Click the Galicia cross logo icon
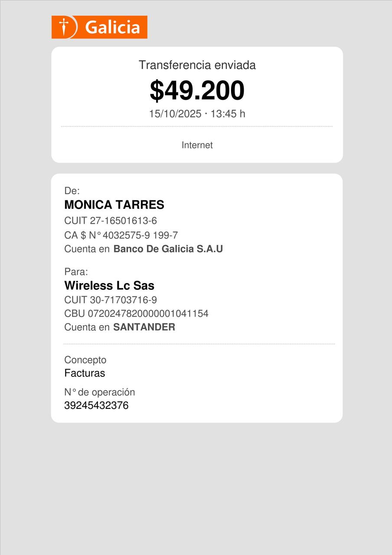 64,27
